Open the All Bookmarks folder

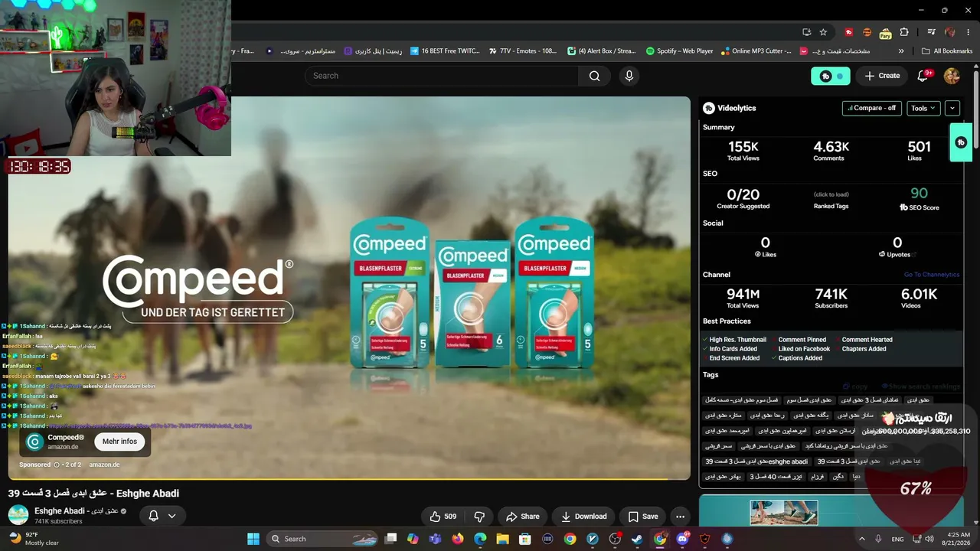coord(947,51)
